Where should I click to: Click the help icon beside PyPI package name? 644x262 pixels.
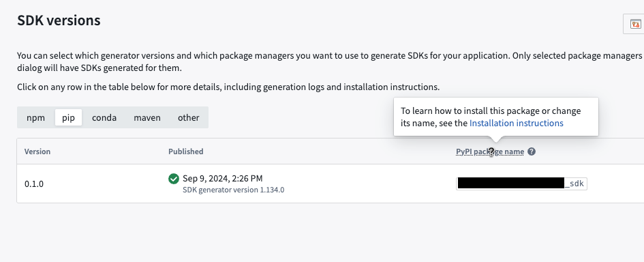(x=532, y=151)
